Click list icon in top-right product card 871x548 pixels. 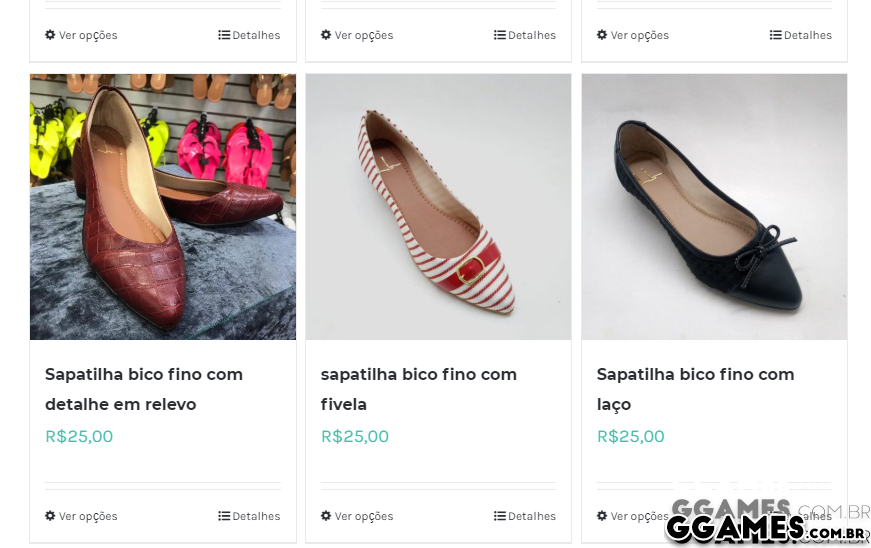click(776, 35)
